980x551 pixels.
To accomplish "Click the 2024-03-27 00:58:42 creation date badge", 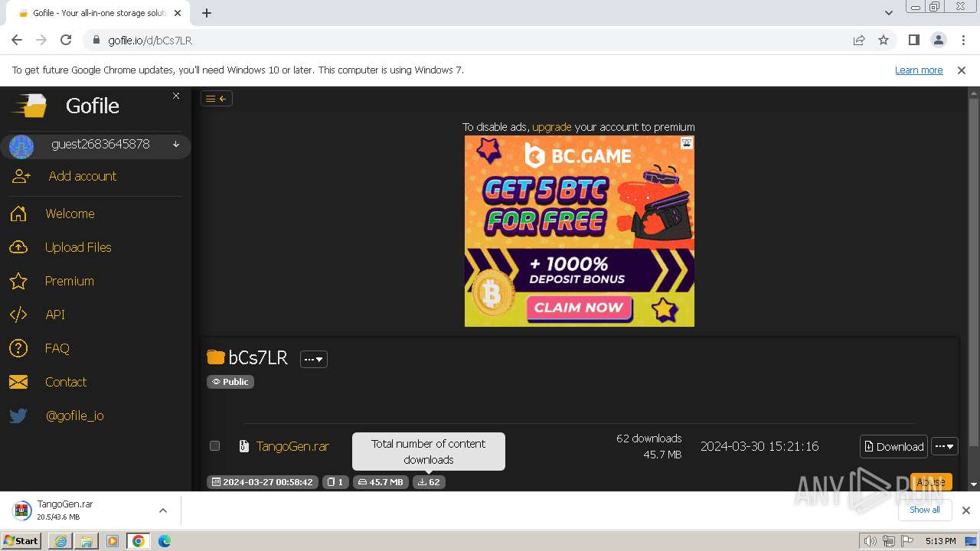I will (x=262, y=482).
